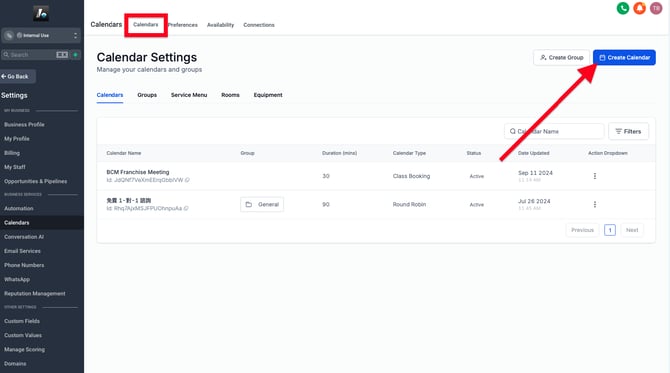Copy the BCM Franchise Meeting calendar ID
The width and height of the screenshot is (670, 373).
tap(187, 180)
